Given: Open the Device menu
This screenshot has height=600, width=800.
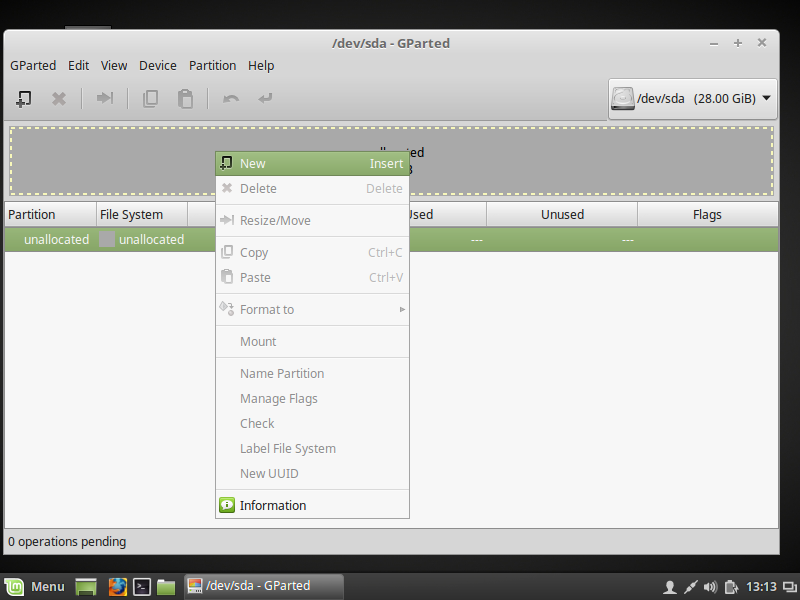Looking at the screenshot, I should [158, 66].
